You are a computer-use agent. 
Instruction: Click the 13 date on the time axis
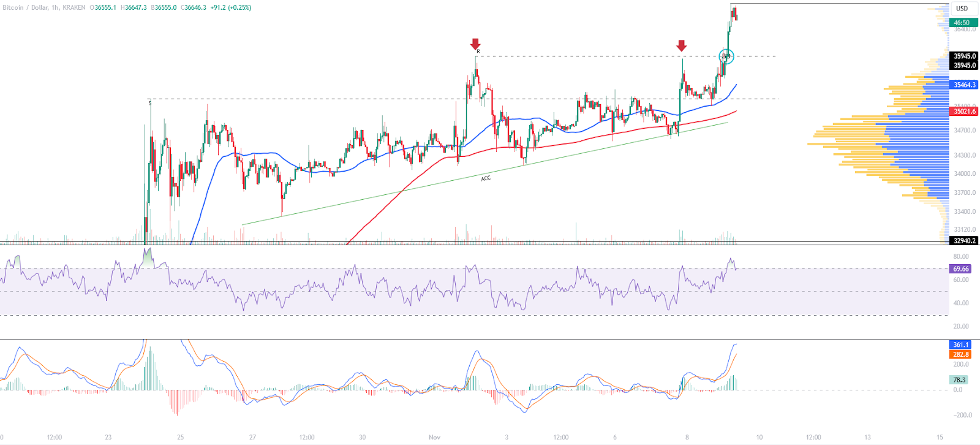coord(867,437)
